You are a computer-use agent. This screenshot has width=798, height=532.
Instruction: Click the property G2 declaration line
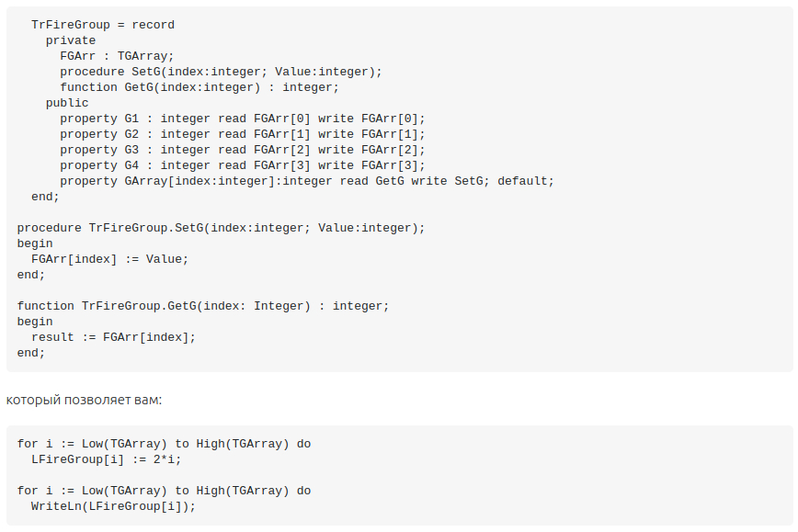click(x=243, y=134)
